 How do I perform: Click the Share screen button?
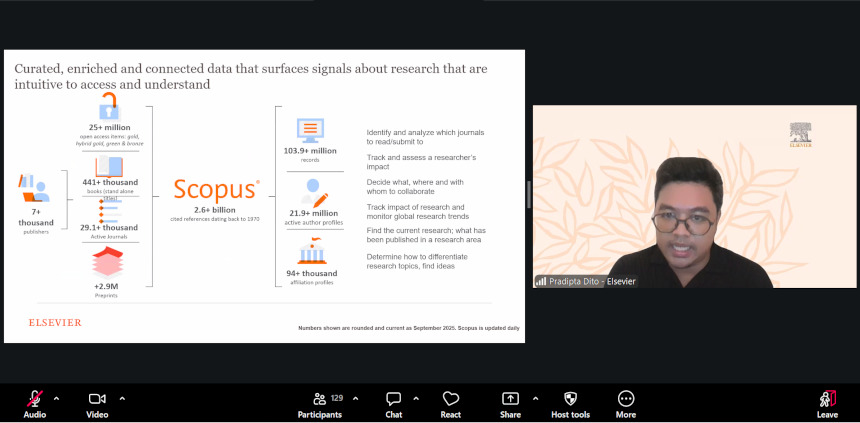tap(510, 404)
